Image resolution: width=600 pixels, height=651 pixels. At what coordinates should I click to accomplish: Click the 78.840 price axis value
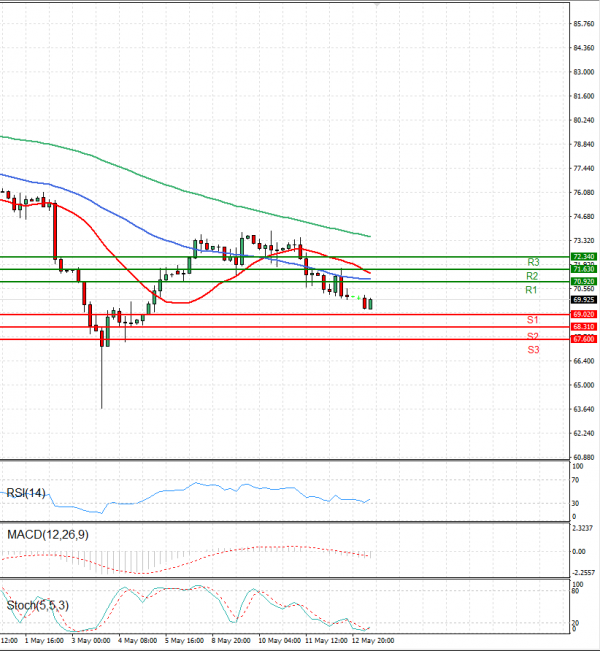pyautogui.click(x=584, y=144)
